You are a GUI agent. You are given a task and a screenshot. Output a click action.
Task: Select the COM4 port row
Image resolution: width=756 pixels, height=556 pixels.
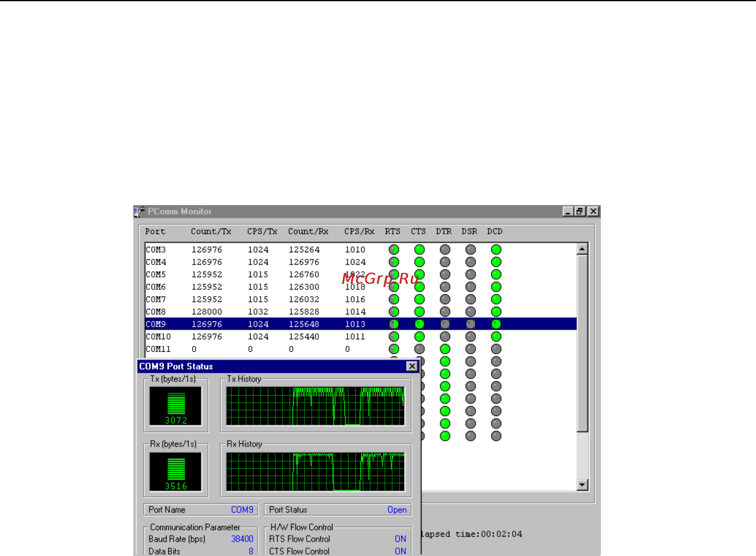(361, 262)
